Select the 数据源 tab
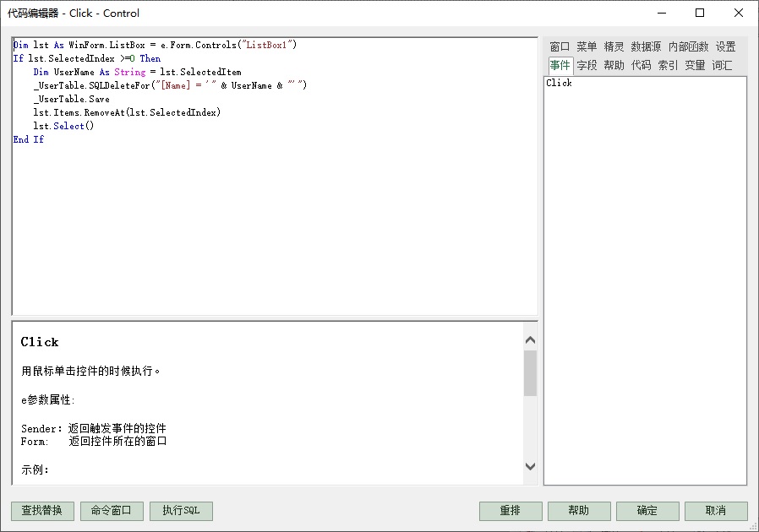The image size is (759, 532). click(646, 46)
